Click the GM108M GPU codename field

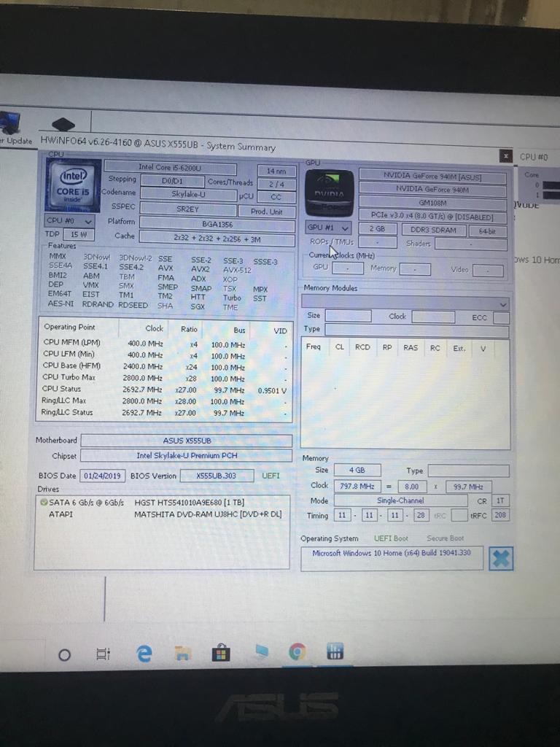point(432,203)
